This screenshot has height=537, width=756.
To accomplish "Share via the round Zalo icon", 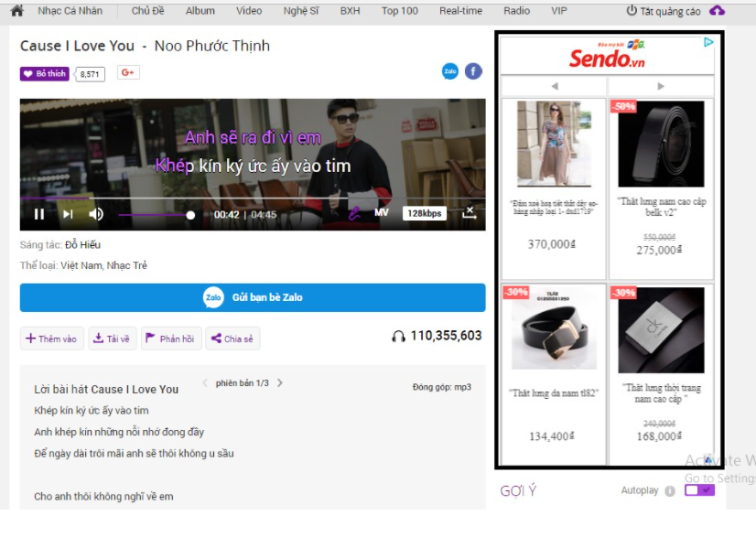I will [450, 71].
